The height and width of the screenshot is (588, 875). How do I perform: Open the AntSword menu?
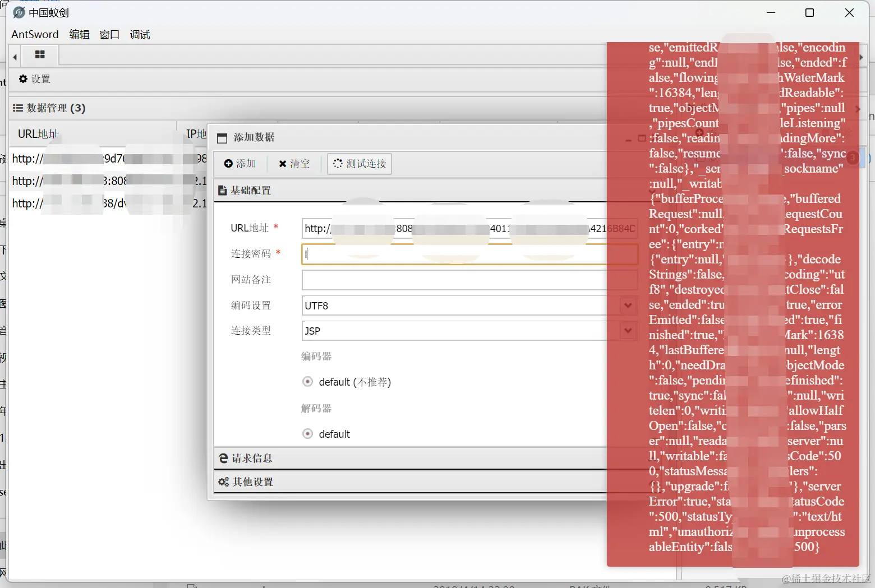(x=35, y=34)
